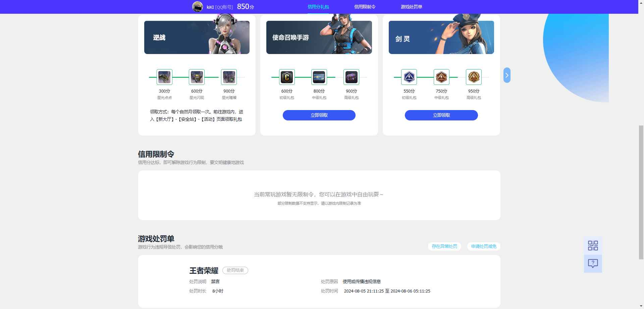The image size is (644, 309).
Task: Select the 900分 高级礼包 icon for 使命召唤手游
Action: (x=351, y=77)
